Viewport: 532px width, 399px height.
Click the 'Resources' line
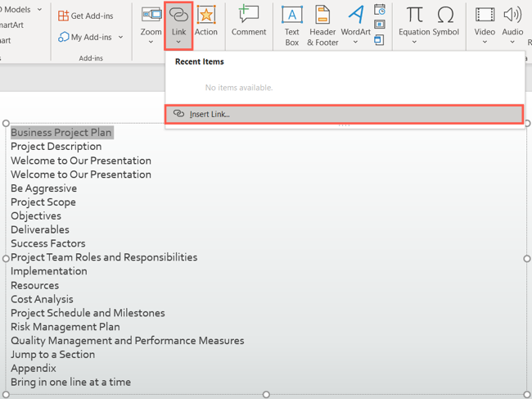click(x=35, y=285)
